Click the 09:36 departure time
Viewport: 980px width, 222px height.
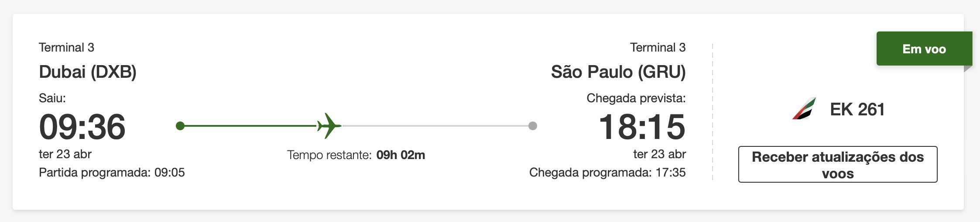[82, 127]
